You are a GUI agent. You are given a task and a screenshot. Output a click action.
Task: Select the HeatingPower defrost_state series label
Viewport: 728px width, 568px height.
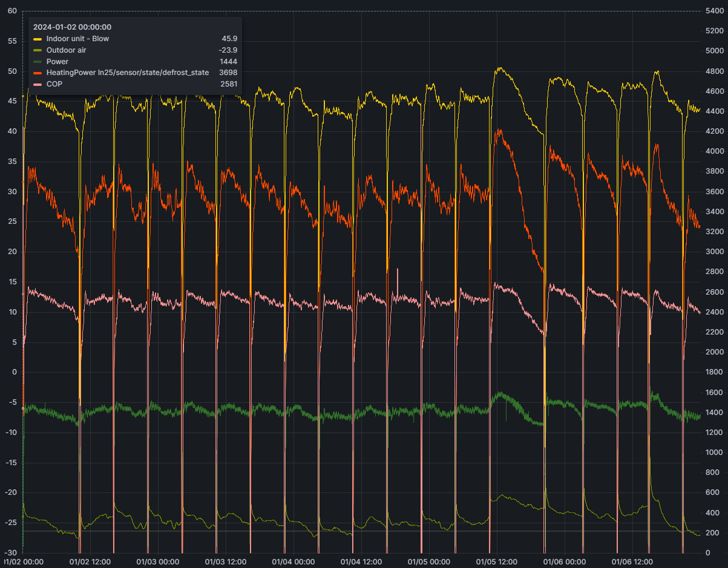click(x=127, y=73)
